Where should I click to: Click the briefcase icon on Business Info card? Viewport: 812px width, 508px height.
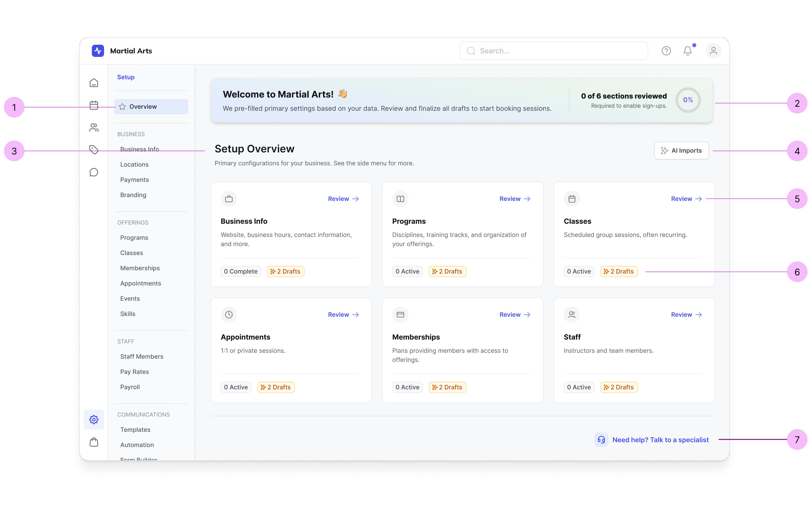[229, 199]
